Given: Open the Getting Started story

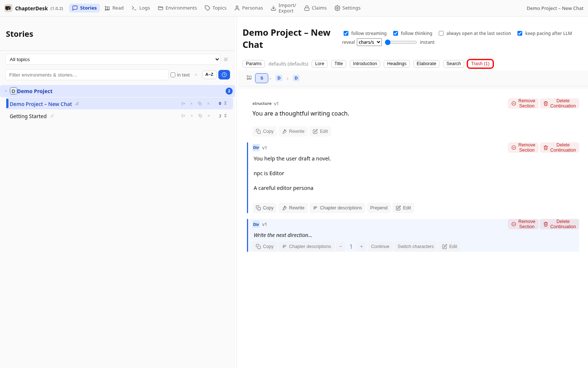Looking at the screenshot, I should pos(28,116).
